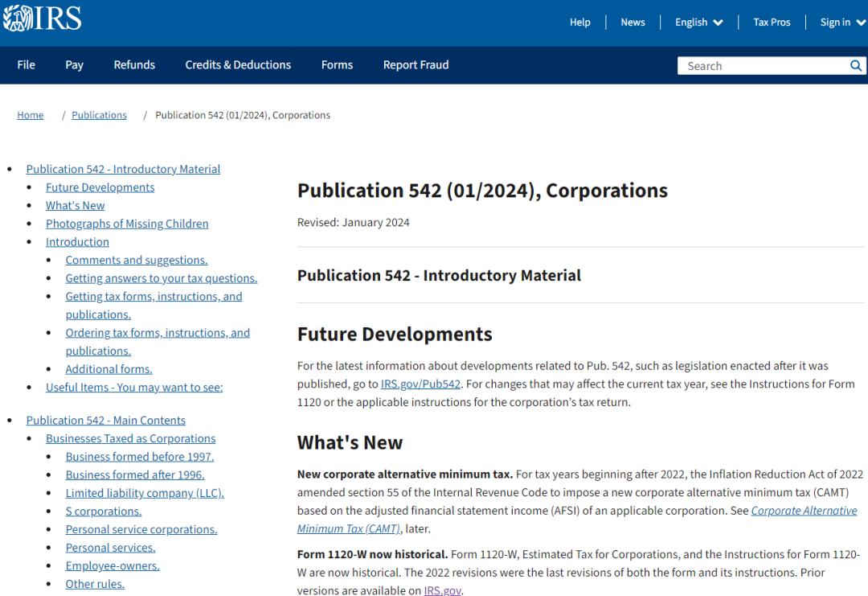Viewport: 868px width, 596px height.
Task: Click the IRS logo
Action: point(42,18)
